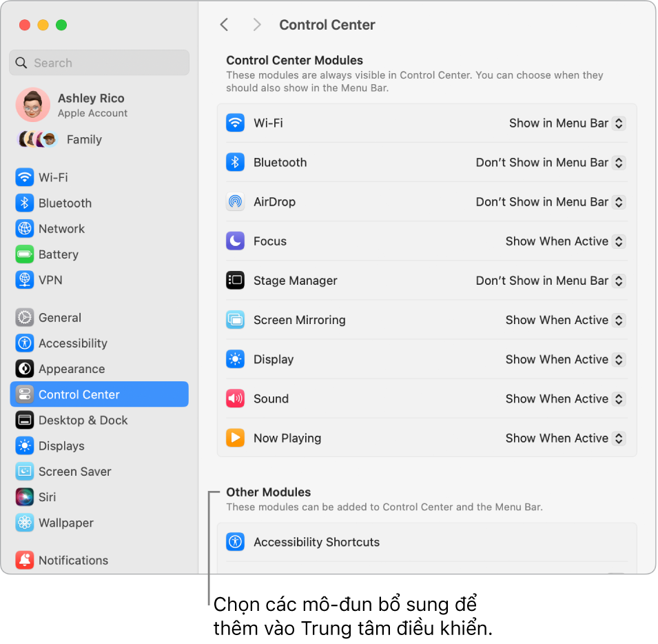Viewport: 658px width, 644px height.
Task: Click the Family members avatar group
Action: point(38,139)
